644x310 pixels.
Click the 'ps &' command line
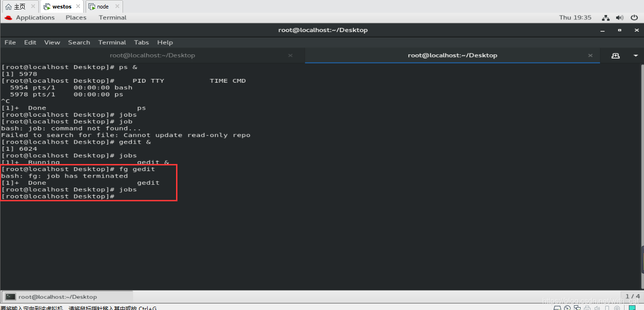pyautogui.click(x=69, y=67)
